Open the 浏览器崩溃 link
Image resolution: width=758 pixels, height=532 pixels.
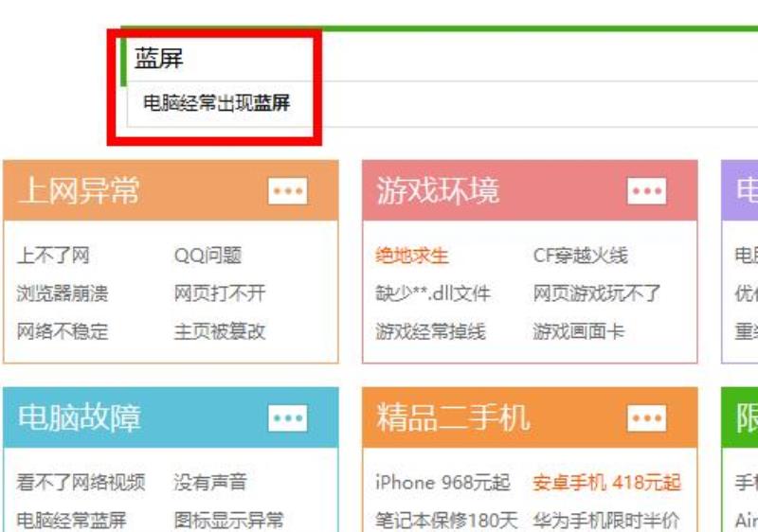(63, 293)
